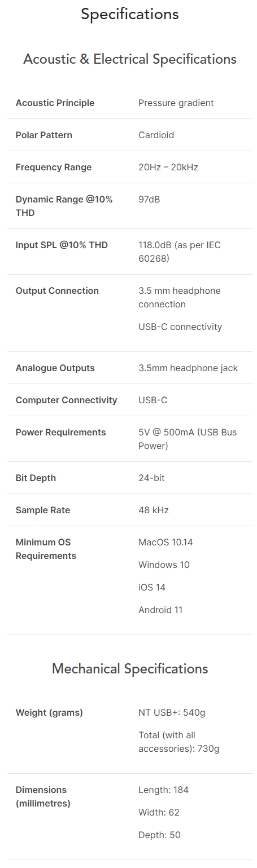Select the Android 11 requirement text

160,610
